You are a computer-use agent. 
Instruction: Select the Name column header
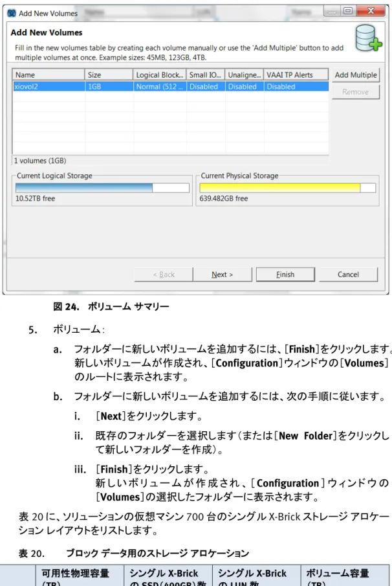pos(49,74)
